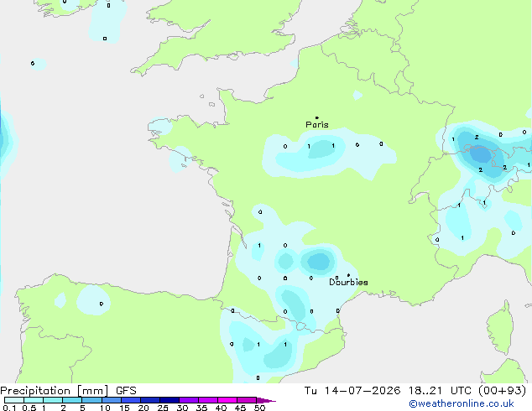Screen dimensions: 532x411
Task: Click the legend label '25'
Action: (x=163, y=408)
